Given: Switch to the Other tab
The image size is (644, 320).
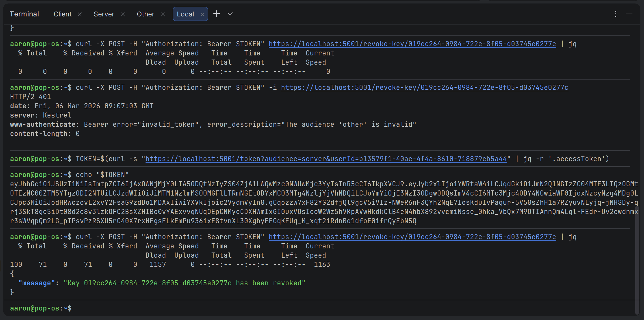Looking at the screenshot, I should [x=145, y=14].
